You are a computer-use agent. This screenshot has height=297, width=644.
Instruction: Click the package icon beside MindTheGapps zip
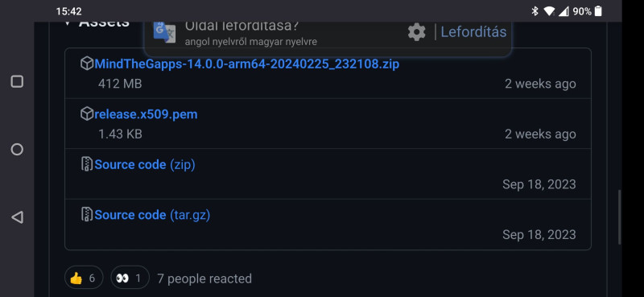(x=87, y=64)
